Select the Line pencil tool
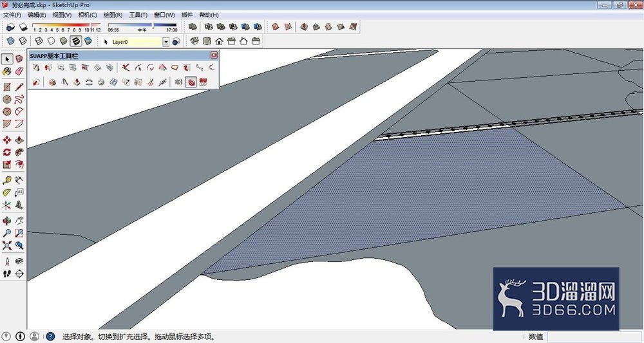 (19, 87)
